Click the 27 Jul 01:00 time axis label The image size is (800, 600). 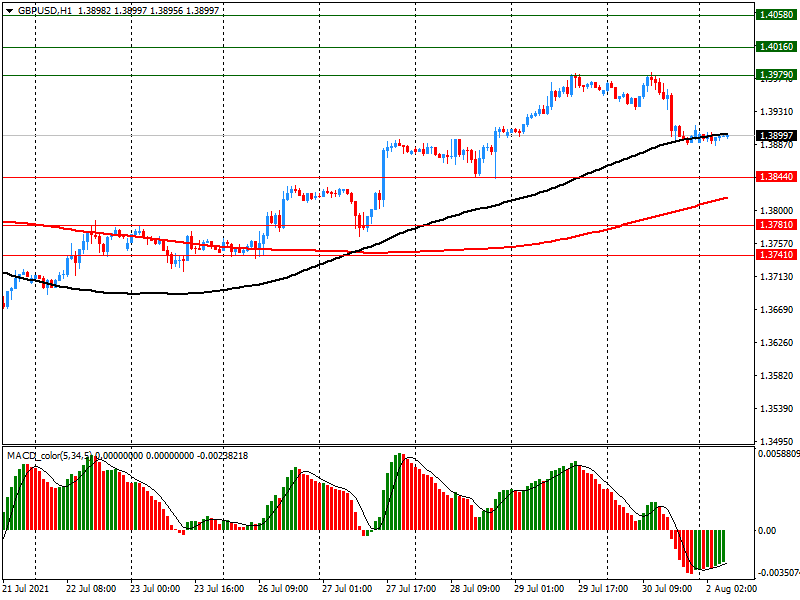click(347, 589)
